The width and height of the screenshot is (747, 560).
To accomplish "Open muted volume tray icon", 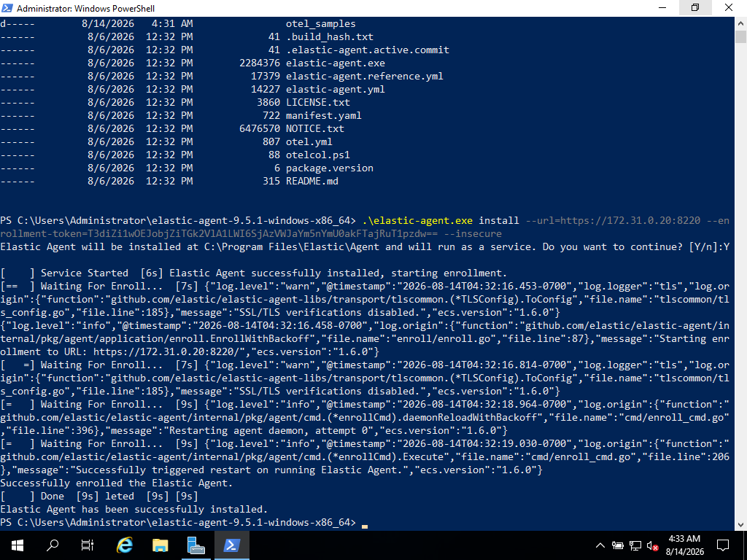I will coord(652,545).
